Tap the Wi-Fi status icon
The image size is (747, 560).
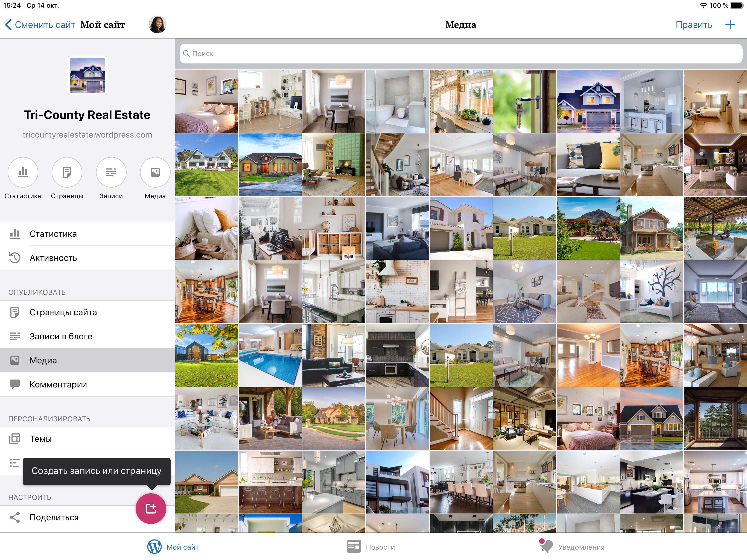coord(703,5)
